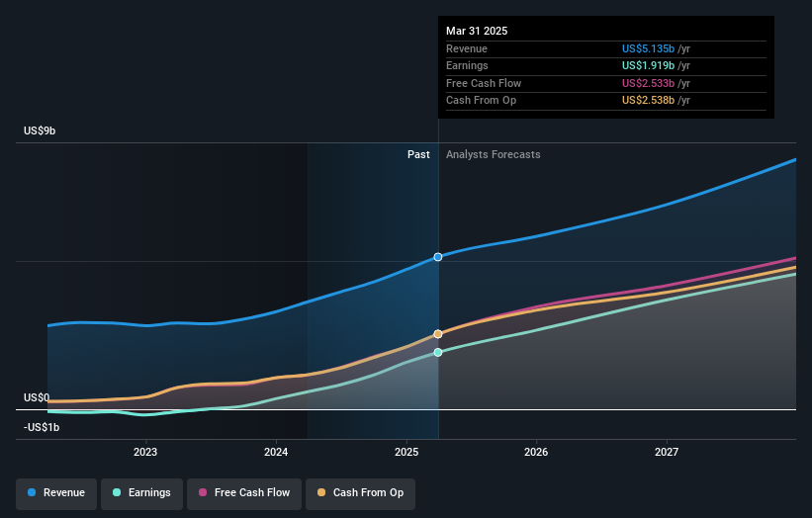Click the Mar 31 2025 tooltip date
The width and height of the screenshot is (812, 518).
coord(477,31)
